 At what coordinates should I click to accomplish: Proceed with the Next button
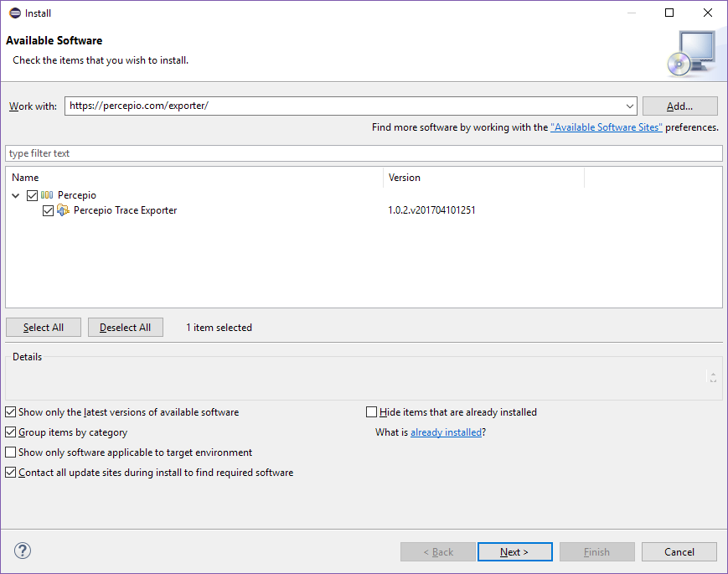pos(515,551)
